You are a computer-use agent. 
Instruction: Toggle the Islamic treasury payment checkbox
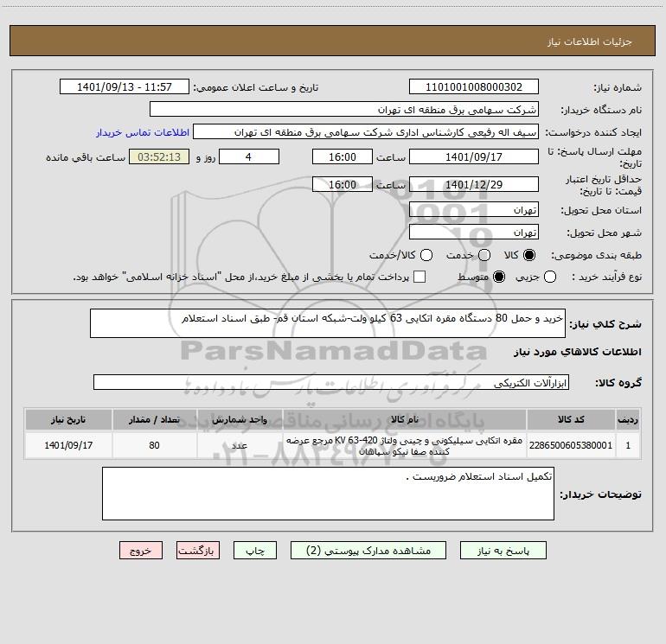(x=419, y=277)
